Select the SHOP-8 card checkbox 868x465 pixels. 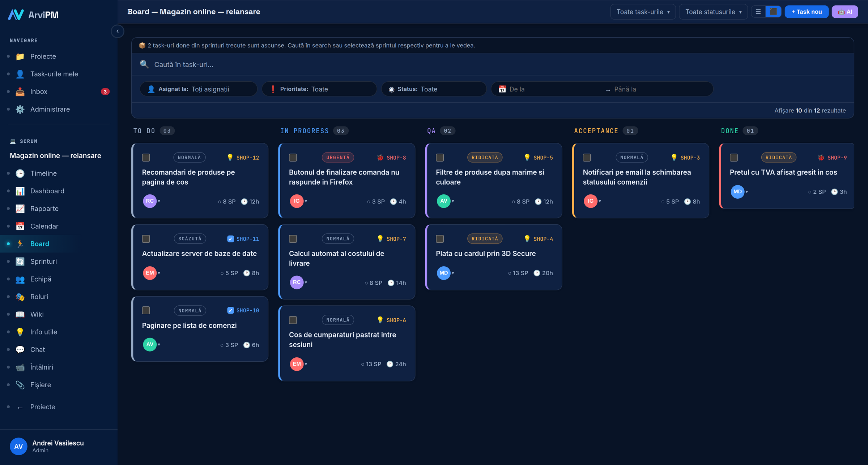[293, 158]
